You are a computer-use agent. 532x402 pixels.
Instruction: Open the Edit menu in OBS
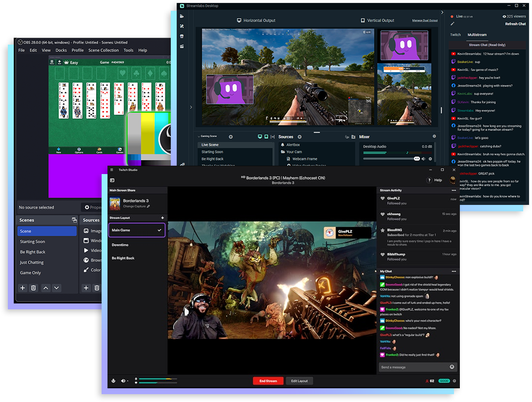pyautogui.click(x=33, y=50)
